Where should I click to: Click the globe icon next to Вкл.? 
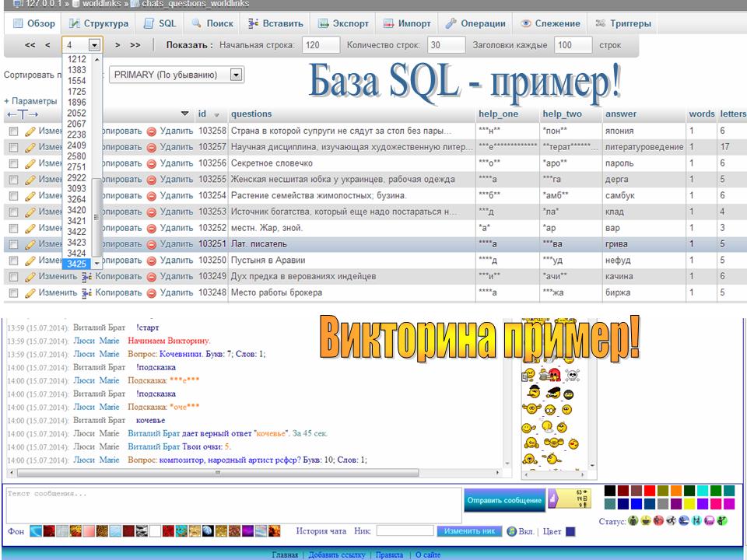[511, 531]
